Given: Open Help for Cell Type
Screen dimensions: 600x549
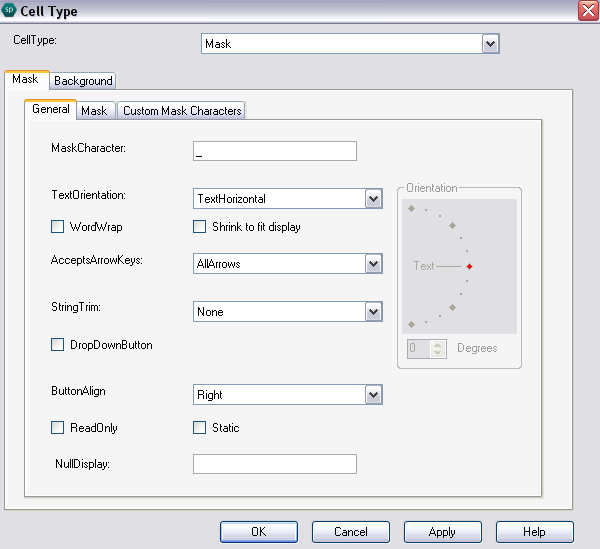Looking at the screenshot, I should pos(534,532).
